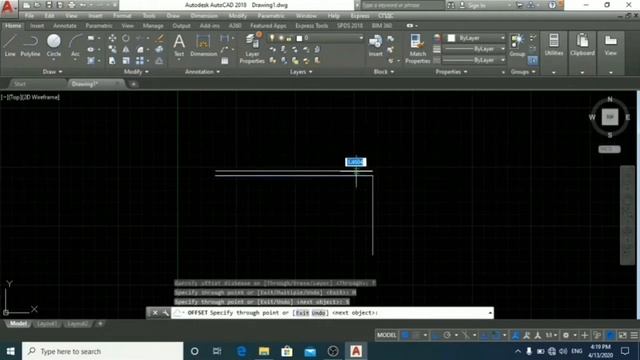
Task: Open the ByLayer lineweight dropdown
Action: tap(502, 49)
